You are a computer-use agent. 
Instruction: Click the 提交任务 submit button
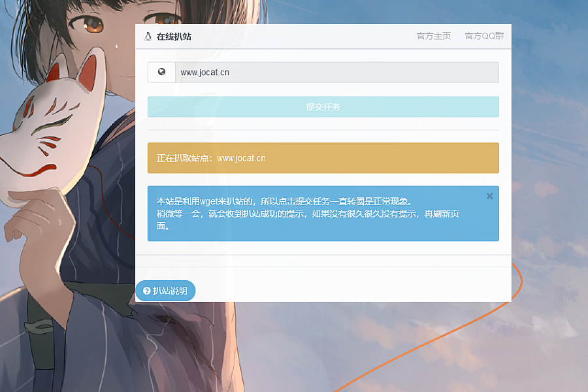pos(323,107)
